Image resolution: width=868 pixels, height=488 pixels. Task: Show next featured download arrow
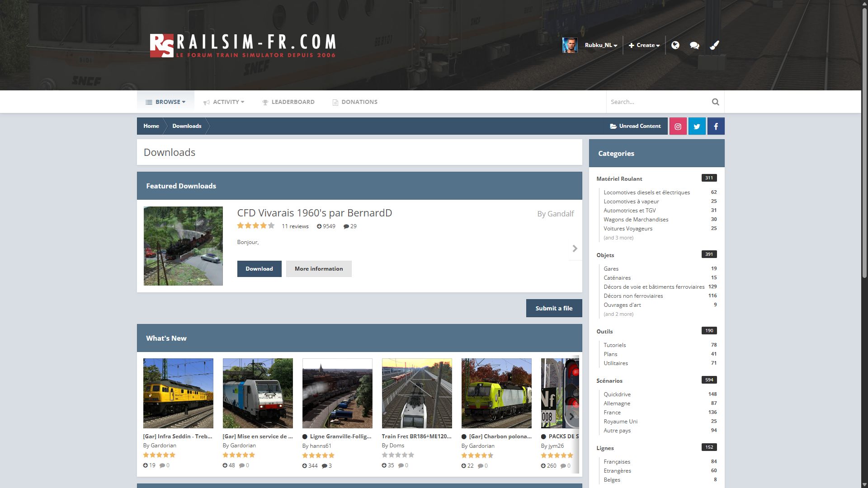[575, 249]
